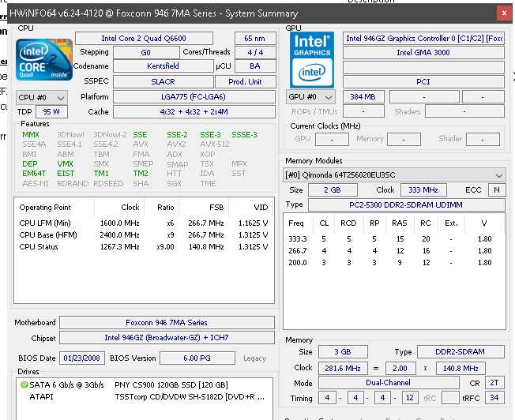Image resolution: width=515 pixels, height=420 pixels.
Task: Click the Intel Graphics logo
Action: click(x=312, y=60)
